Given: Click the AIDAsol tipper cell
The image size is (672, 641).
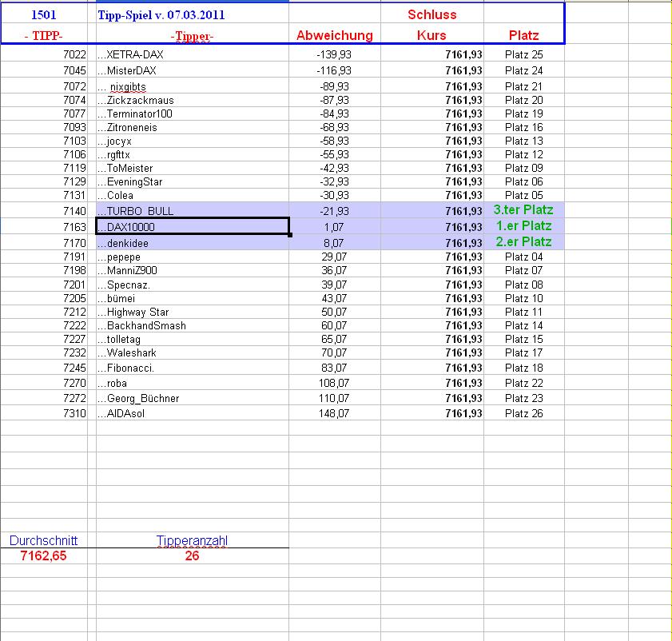Looking at the screenshot, I should coord(193,413).
